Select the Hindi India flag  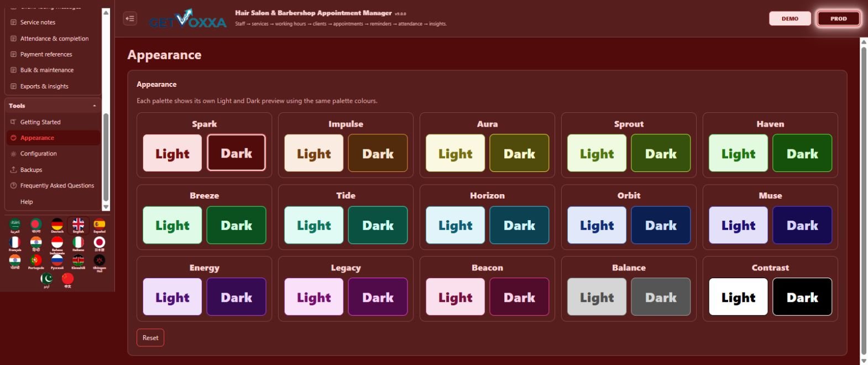(x=36, y=244)
